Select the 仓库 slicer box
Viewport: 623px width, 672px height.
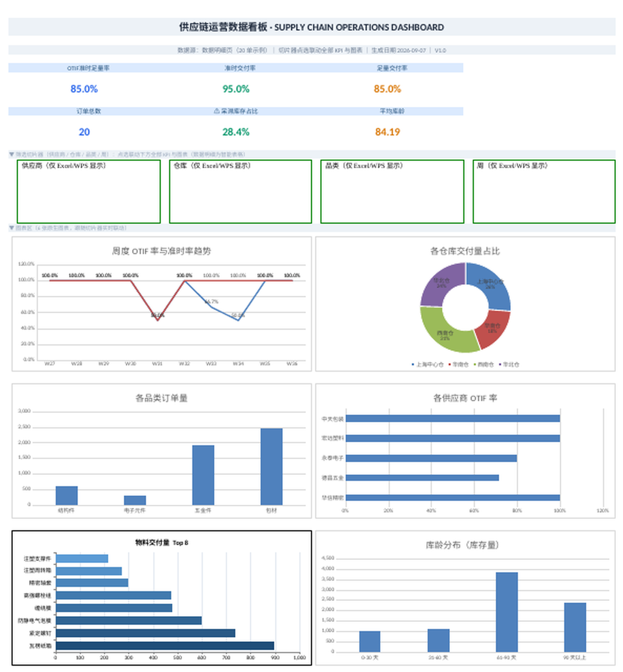pos(240,192)
